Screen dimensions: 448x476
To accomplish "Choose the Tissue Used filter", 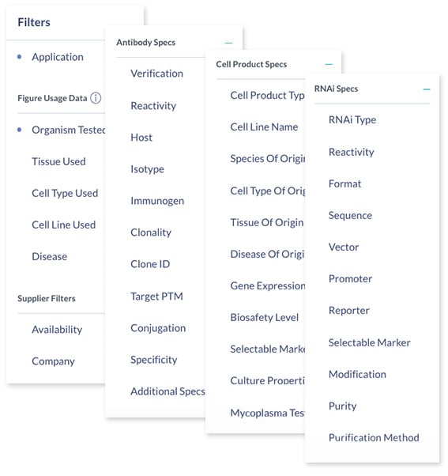I will (x=58, y=161).
